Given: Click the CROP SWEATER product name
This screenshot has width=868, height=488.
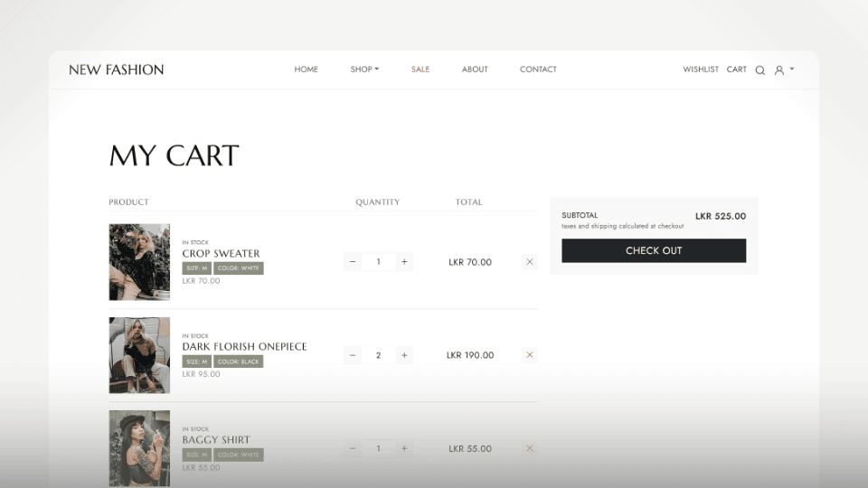Looking at the screenshot, I should 221,253.
